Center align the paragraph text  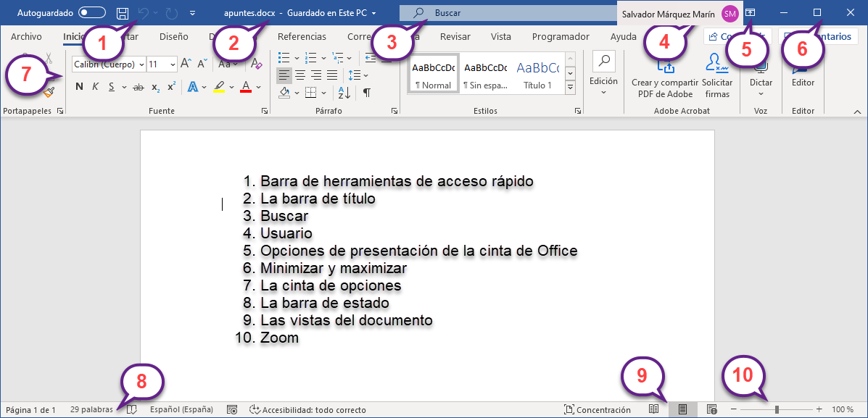pos(300,75)
